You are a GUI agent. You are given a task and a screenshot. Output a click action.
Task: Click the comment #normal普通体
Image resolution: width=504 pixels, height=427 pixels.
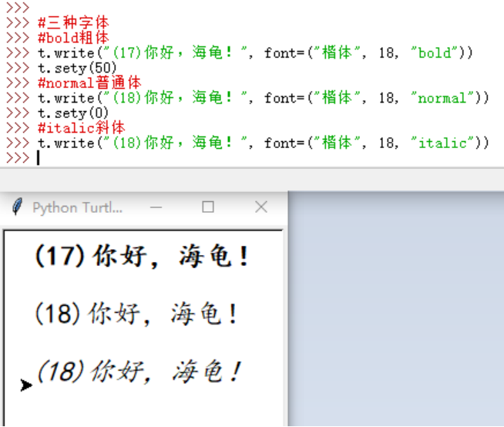(89, 83)
